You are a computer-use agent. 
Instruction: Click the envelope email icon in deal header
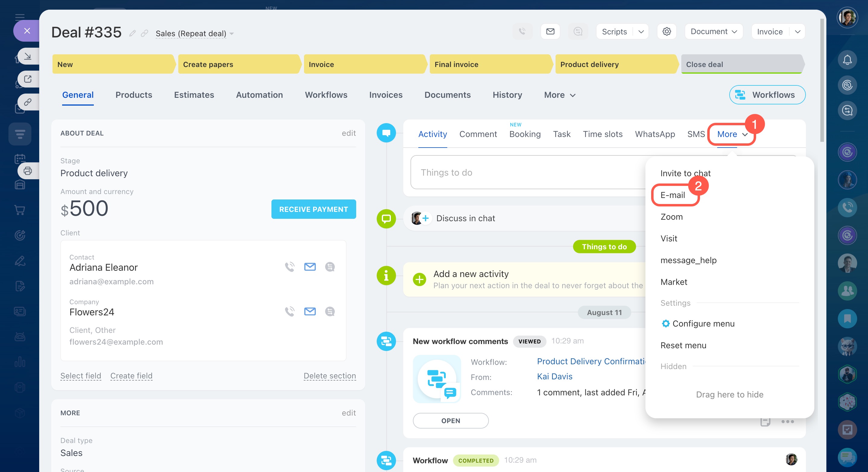click(550, 31)
